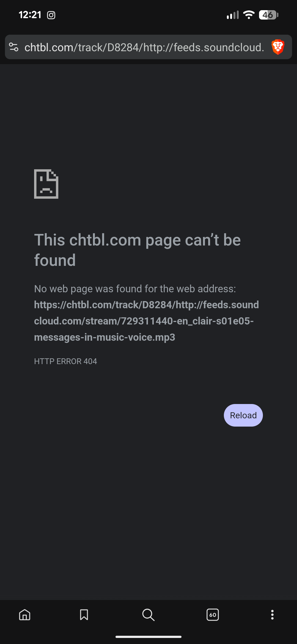This screenshot has width=297, height=644.
Task: Open site settings icon in address bar
Action: click(x=14, y=47)
